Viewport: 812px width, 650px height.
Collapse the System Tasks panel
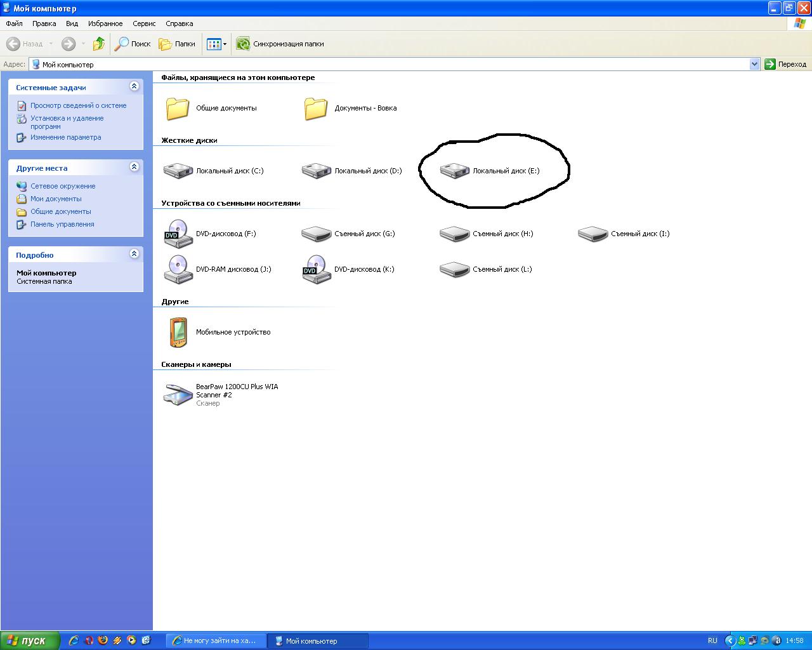[x=134, y=86]
